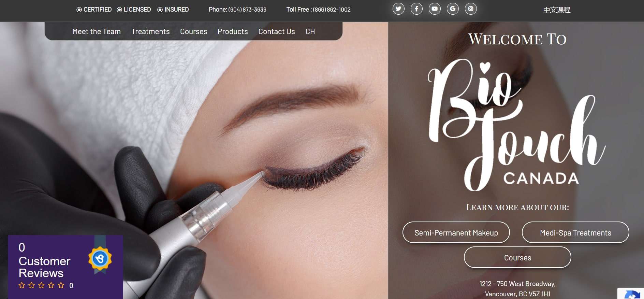Click the Courses pill button under Learn More

517,257
